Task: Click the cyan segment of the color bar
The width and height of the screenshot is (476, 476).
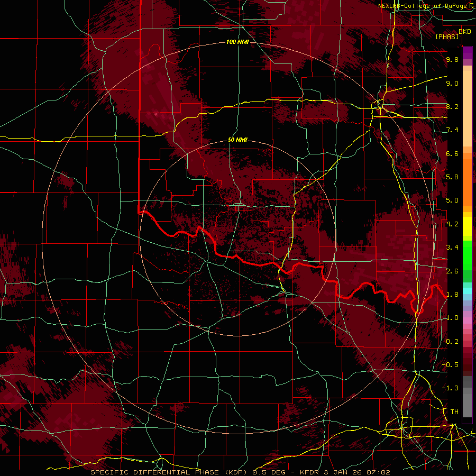Action: click(467, 290)
